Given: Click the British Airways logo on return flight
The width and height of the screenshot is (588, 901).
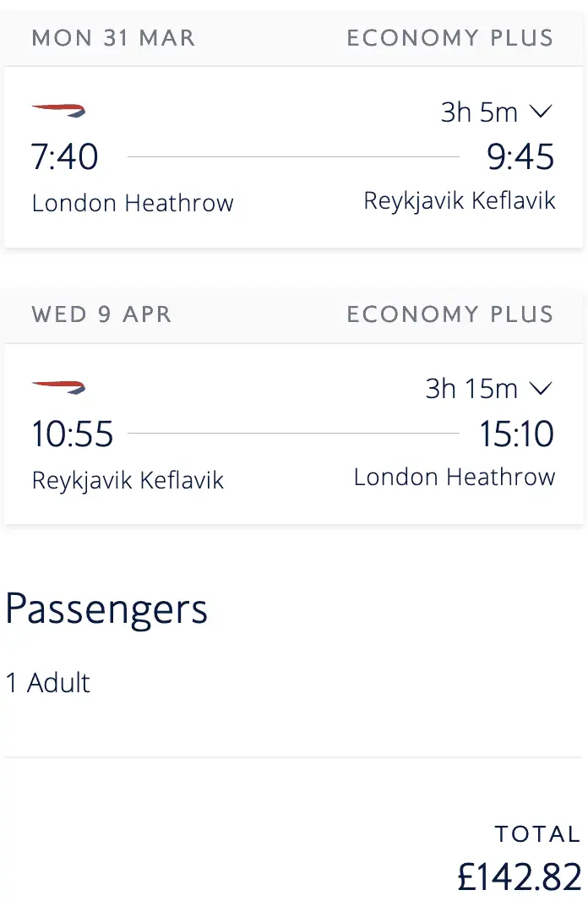Looking at the screenshot, I should click(x=58, y=388).
